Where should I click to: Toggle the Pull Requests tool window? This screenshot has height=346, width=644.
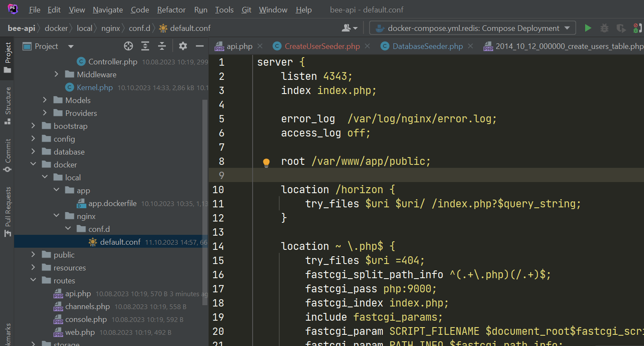click(x=6, y=206)
